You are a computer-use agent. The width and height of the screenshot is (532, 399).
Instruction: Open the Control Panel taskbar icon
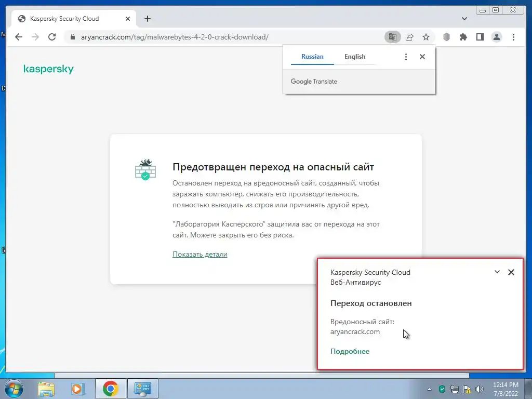point(142,389)
